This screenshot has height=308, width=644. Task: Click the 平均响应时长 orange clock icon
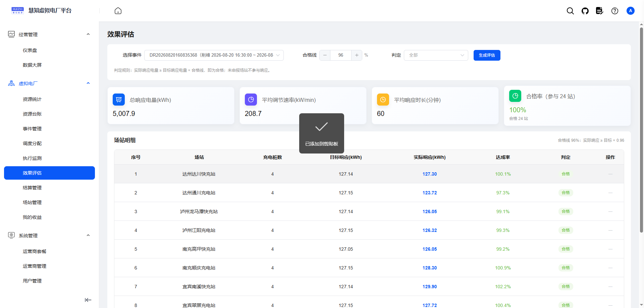[x=383, y=100]
